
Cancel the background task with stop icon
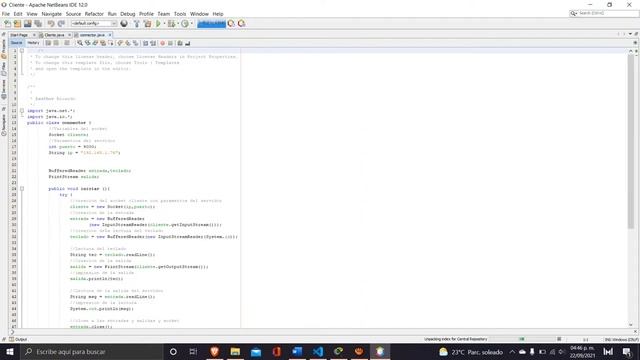[x=559, y=339]
